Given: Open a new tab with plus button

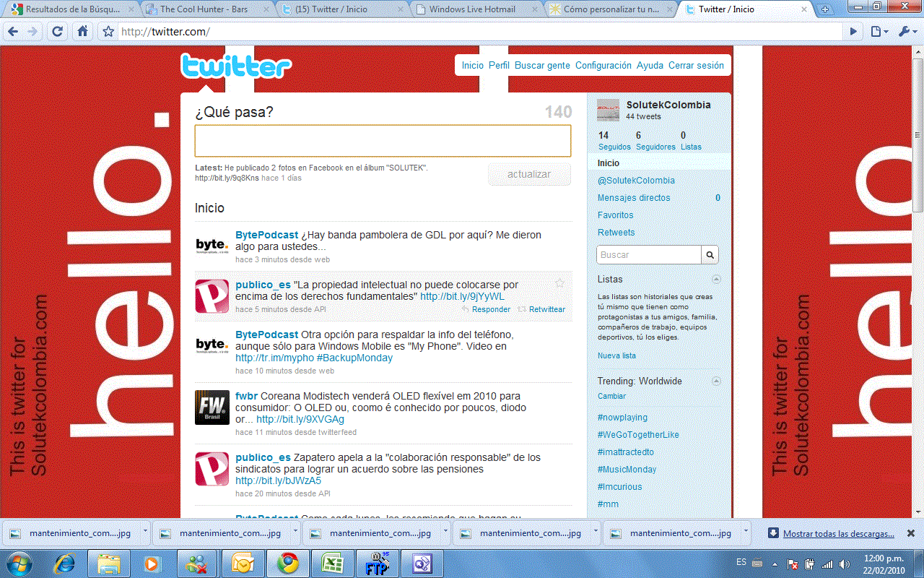Looking at the screenshot, I should pos(825,9).
